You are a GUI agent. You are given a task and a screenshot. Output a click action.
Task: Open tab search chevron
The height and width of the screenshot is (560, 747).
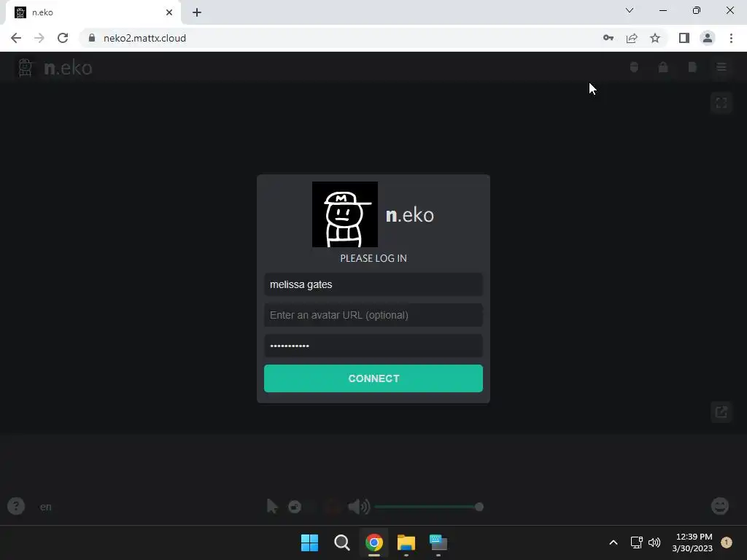point(630,10)
